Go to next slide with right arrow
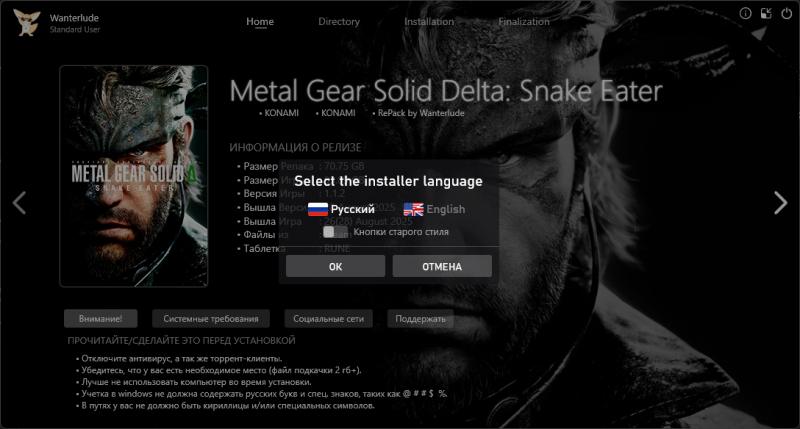 click(780, 203)
